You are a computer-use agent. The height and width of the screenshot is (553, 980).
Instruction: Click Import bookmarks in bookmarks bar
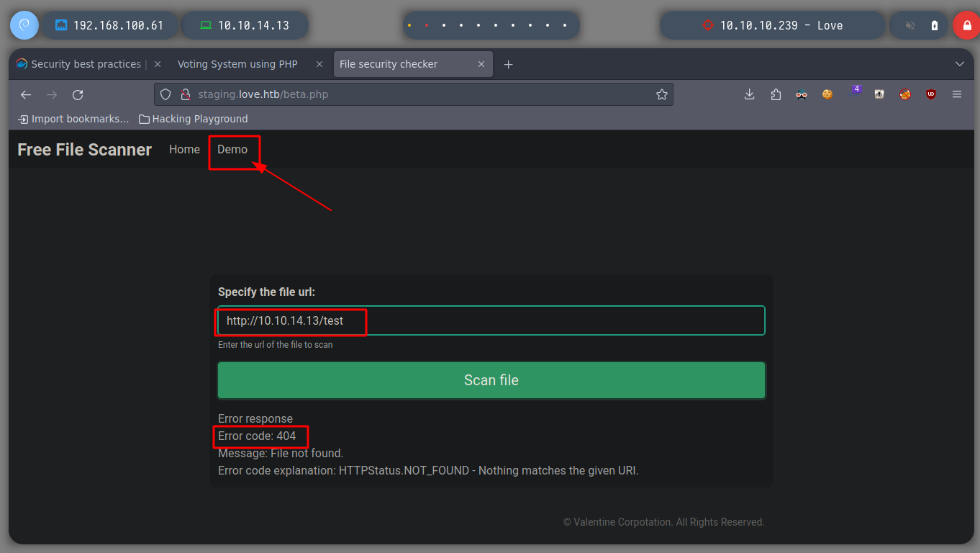73,119
